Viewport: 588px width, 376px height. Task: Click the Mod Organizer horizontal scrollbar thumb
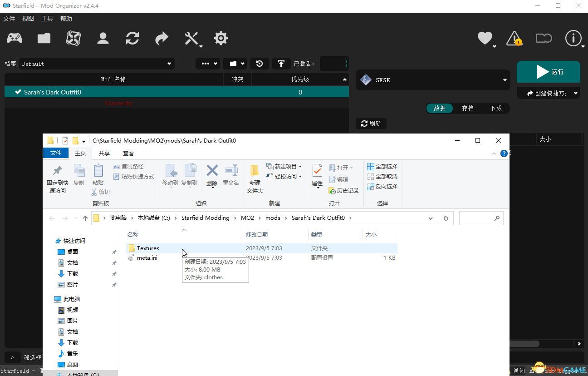point(524,344)
